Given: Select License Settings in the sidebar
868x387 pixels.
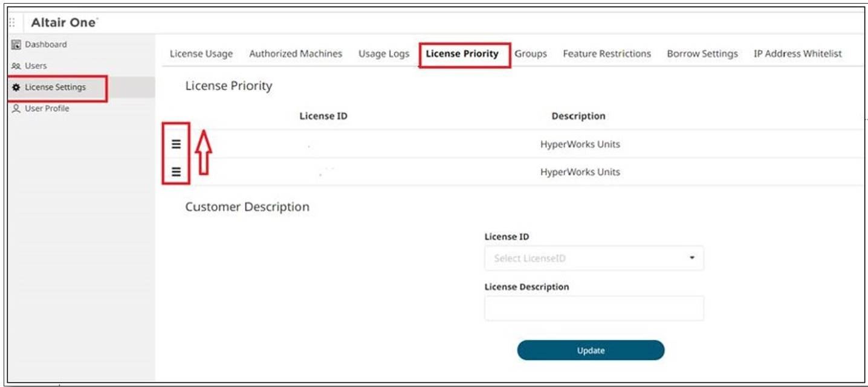Looking at the screenshot, I should click(x=55, y=88).
